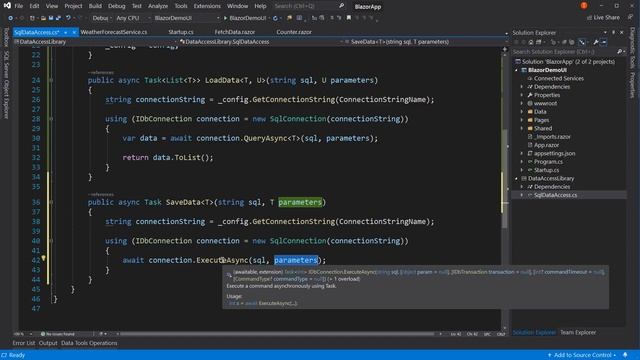
Task: Click the Save All icon
Action: 58,18
